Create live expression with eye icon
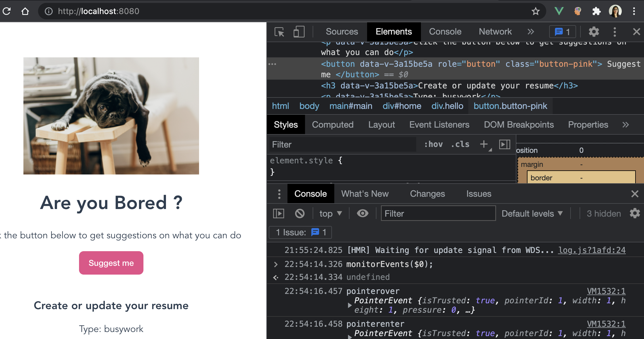 tap(362, 213)
